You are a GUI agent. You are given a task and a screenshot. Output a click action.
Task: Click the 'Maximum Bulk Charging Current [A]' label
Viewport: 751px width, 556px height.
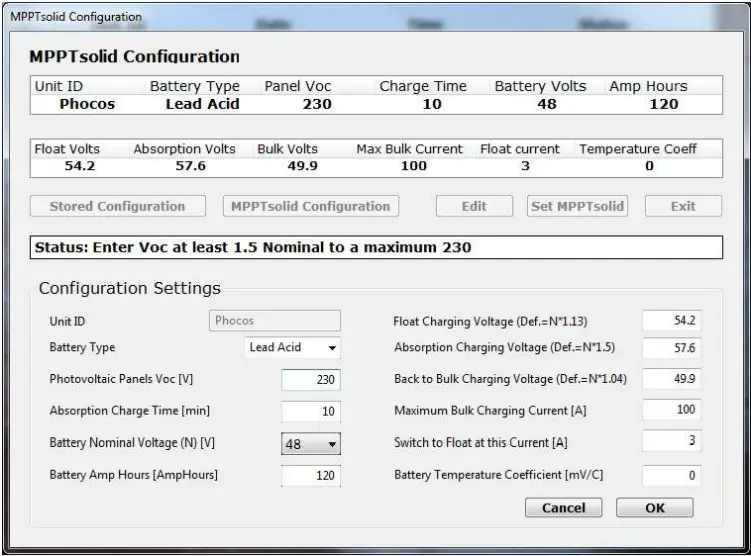click(490, 410)
